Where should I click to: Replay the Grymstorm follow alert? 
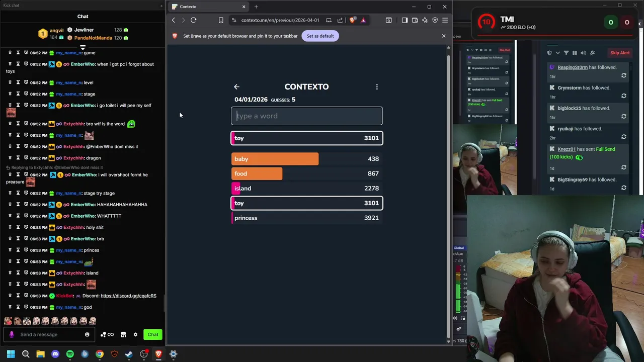coord(624,96)
